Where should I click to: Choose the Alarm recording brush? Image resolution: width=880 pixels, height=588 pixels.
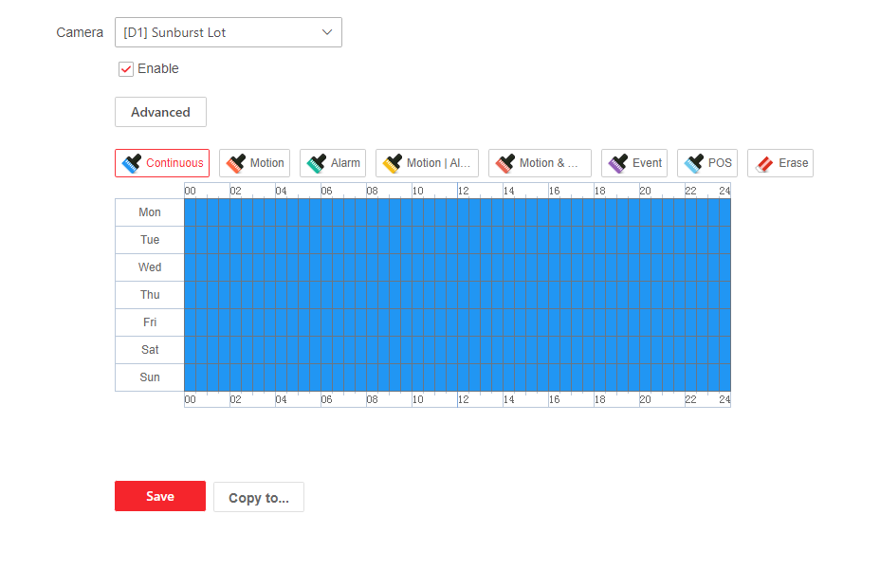[333, 163]
